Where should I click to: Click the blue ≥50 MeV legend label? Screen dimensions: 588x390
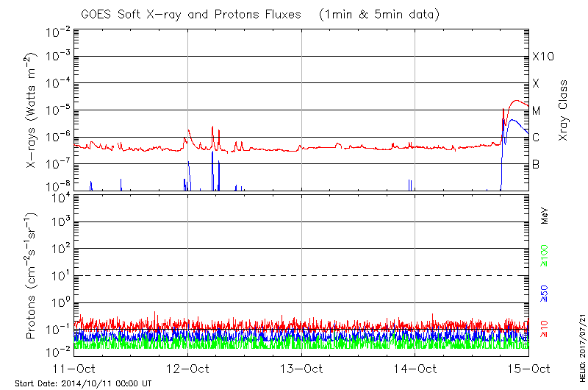(545, 293)
